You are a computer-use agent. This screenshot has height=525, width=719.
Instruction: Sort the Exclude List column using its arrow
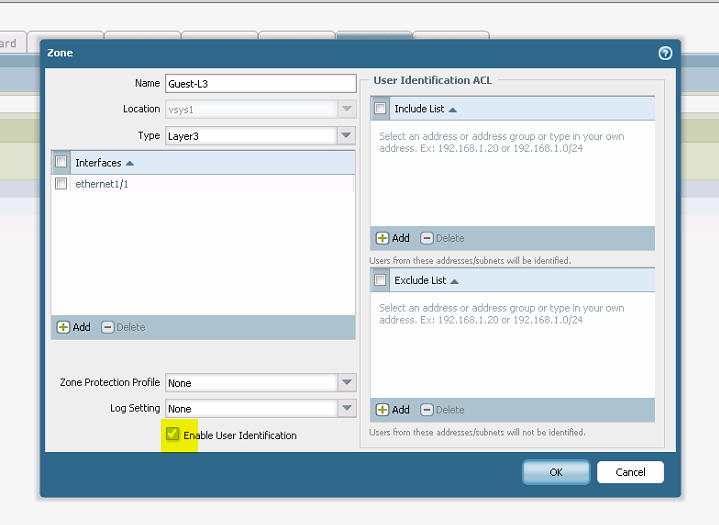pos(454,281)
